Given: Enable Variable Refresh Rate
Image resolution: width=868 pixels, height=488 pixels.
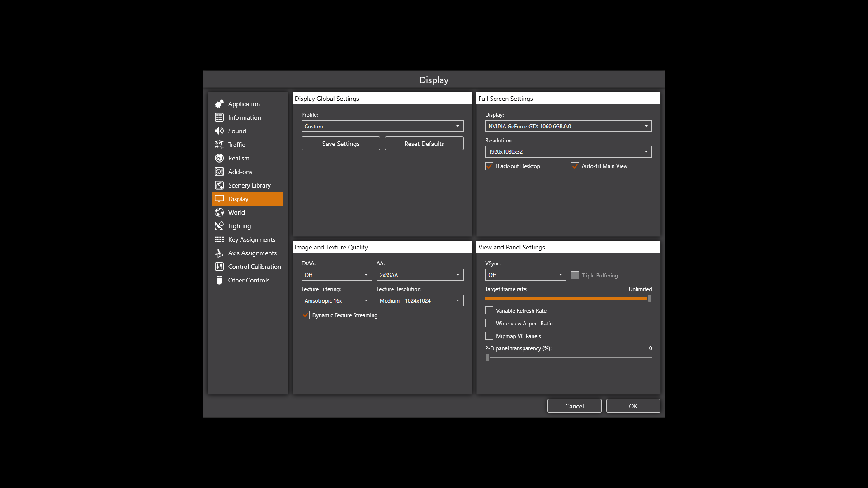Looking at the screenshot, I should coord(489,310).
